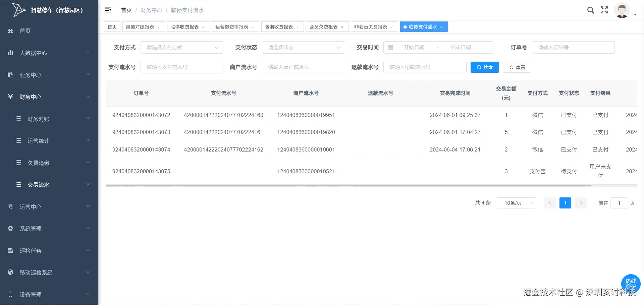644x305 pixels.
Task: Click the 退款流水号 input field
Action: click(425, 67)
